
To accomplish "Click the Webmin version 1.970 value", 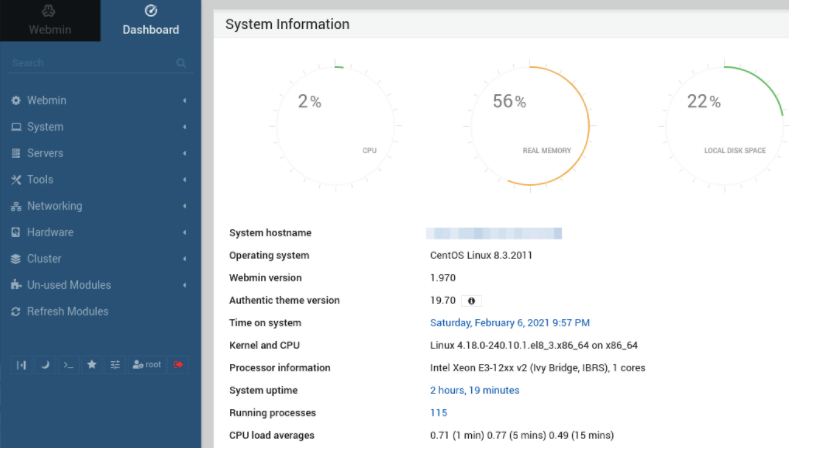I will tap(442, 278).
